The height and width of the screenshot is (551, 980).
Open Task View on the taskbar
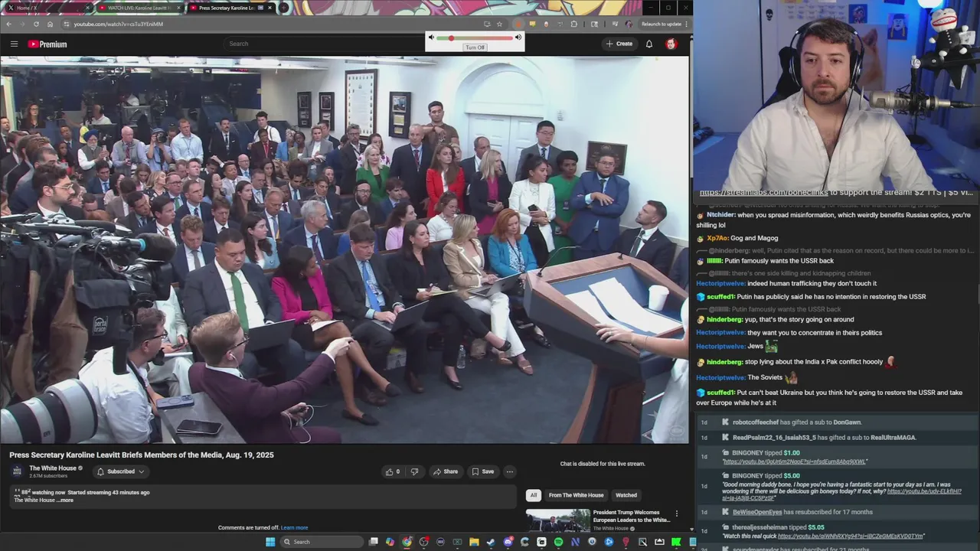click(x=373, y=542)
